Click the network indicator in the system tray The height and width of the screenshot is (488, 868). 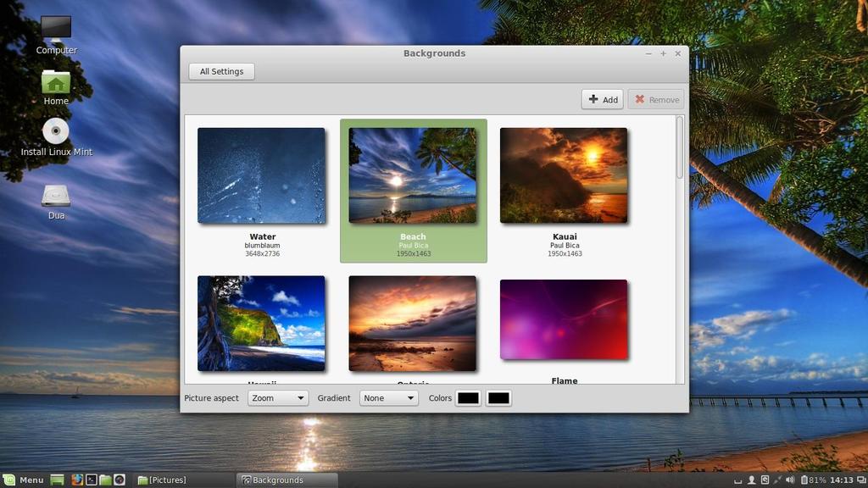[x=776, y=480]
